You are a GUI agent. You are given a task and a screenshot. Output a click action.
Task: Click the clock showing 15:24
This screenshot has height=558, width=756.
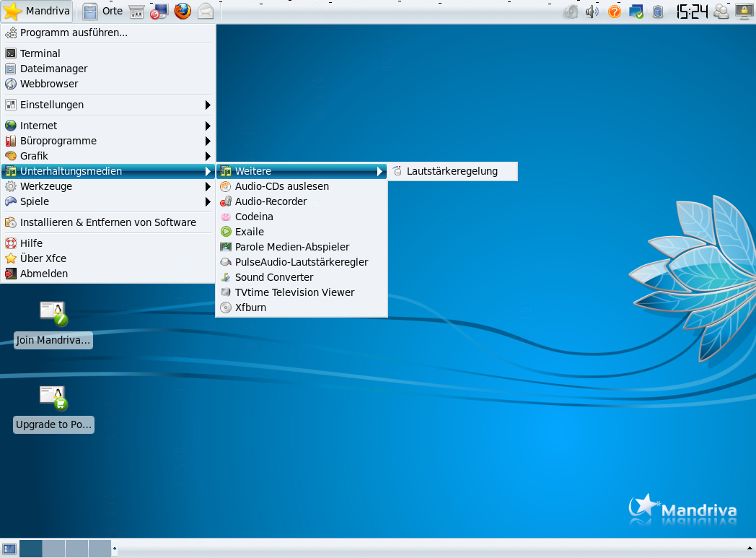pos(691,12)
